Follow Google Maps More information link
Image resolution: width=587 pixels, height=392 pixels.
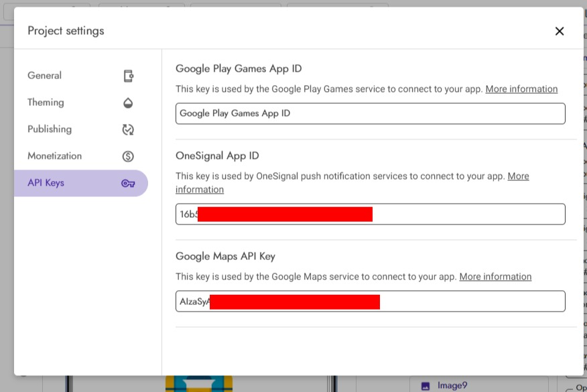[x=495, y=277]
